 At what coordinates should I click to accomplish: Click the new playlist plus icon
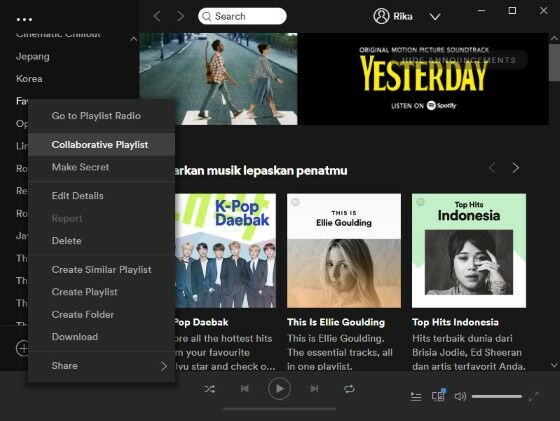(22, 348)
